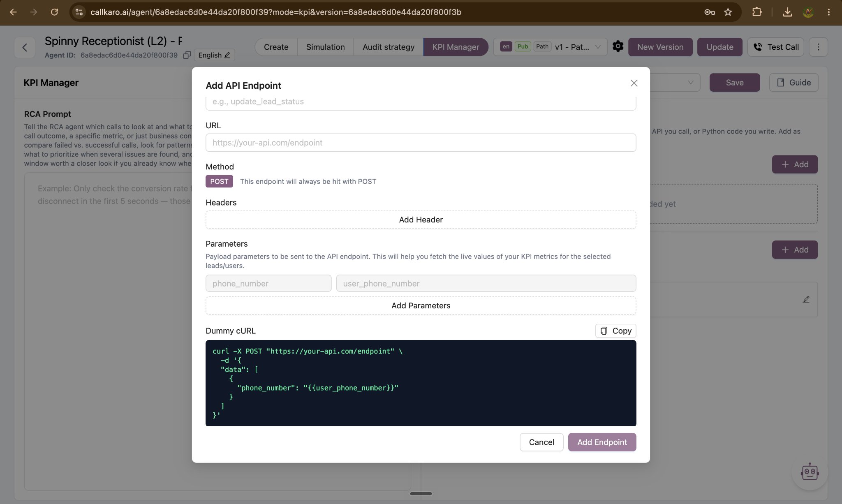Open the KPI Guide
This screenshot has width=842, height=504.
[793, 83]
